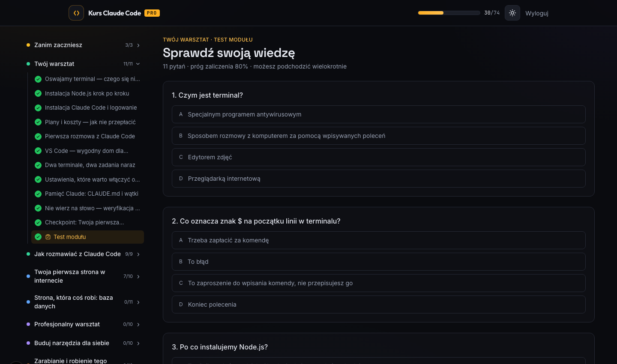Click the green checkmark beside Oswajamy terminal lesson
The width and height of the screenshot is (617, 364).
[x=38, y=79]
